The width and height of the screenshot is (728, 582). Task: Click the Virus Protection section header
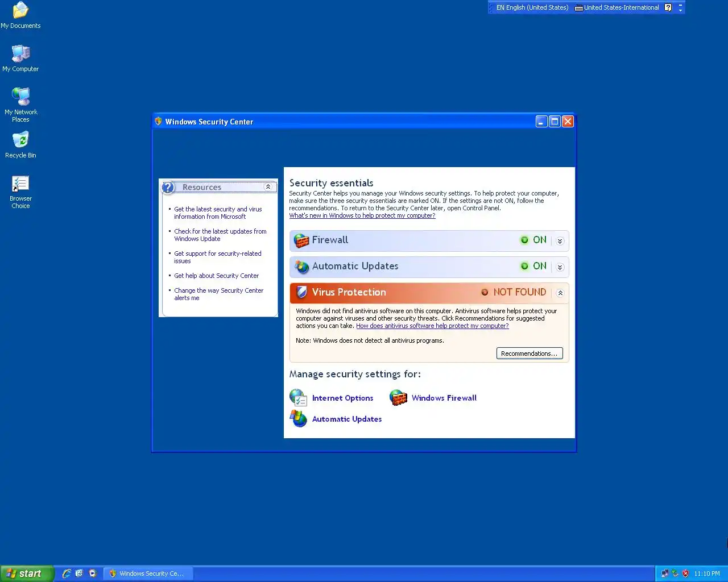pos(429,293)
